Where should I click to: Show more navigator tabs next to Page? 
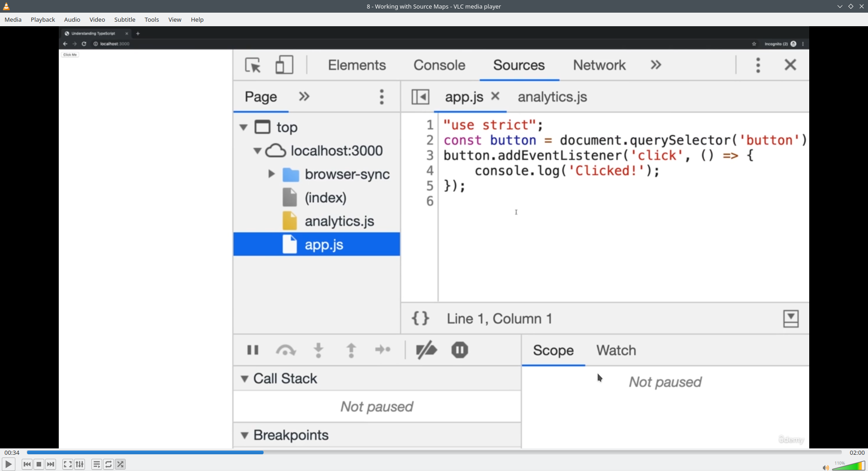click(x=304, y=97)
